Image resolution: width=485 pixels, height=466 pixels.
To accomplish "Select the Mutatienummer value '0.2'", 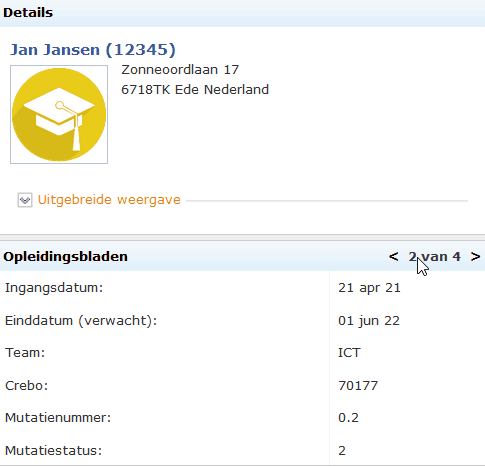I will point(348,418).
